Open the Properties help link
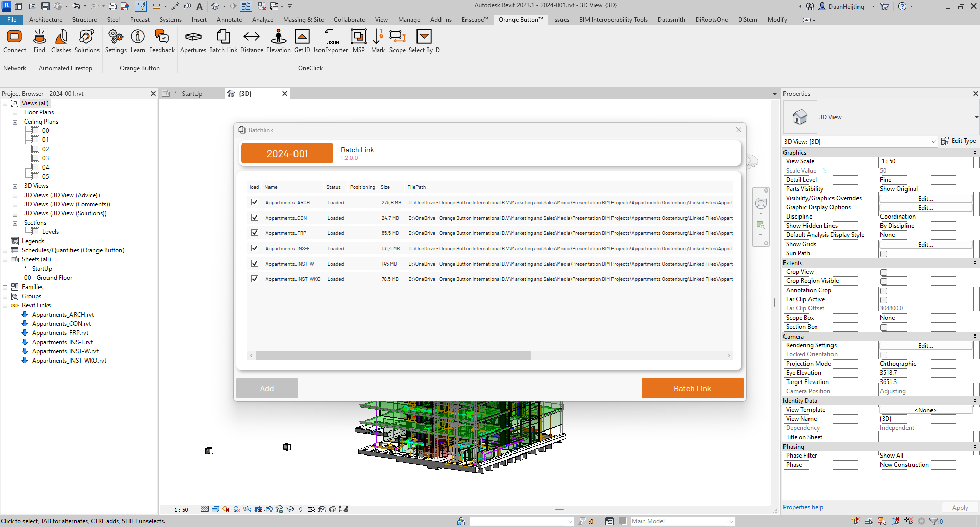This screenshot has width=980, height=527. [x=802, y=507]
